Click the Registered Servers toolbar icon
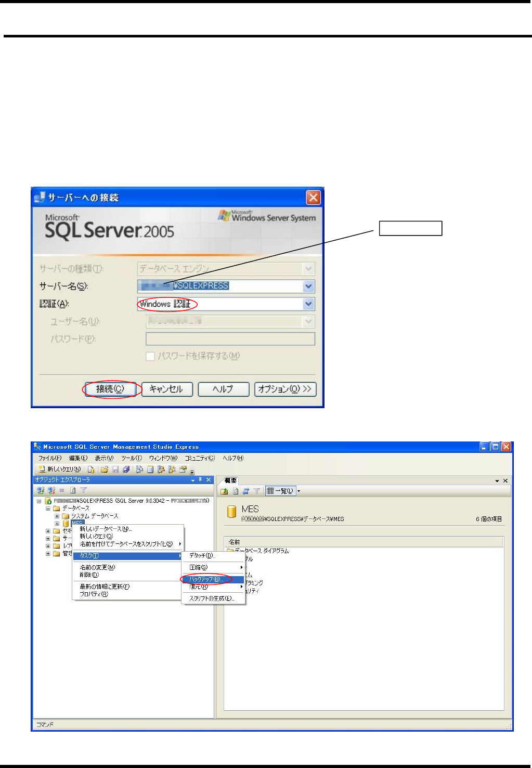Screen dimensions: 532x768 tap(139, 470)
